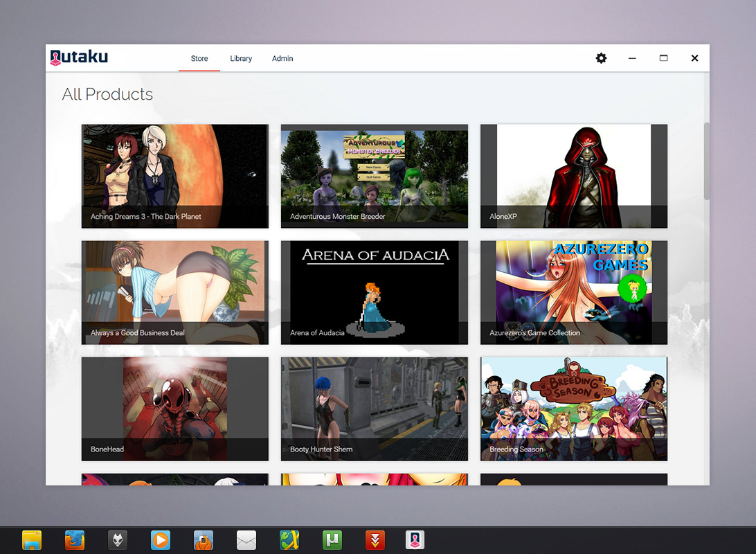
Task: Switch to the Store tab
Action: coord(199,58)
